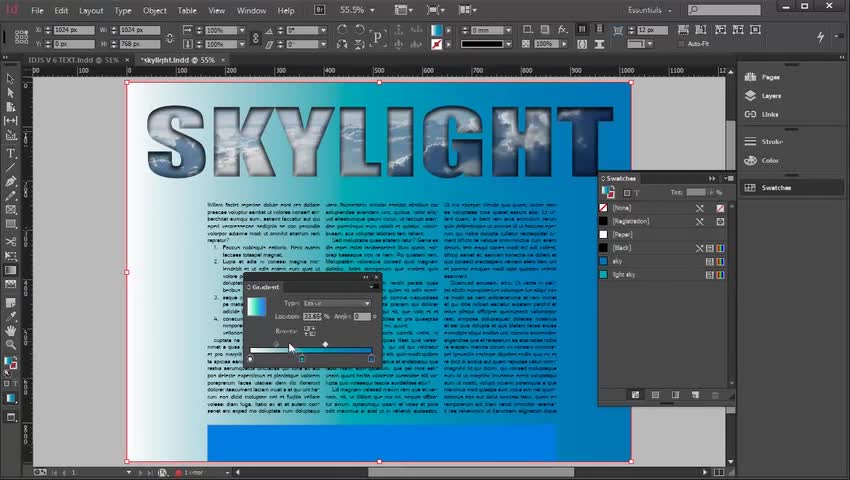The image size is (850, 480).
Task: Click the Delete Swatch trash icon
Action: [715, 395]
